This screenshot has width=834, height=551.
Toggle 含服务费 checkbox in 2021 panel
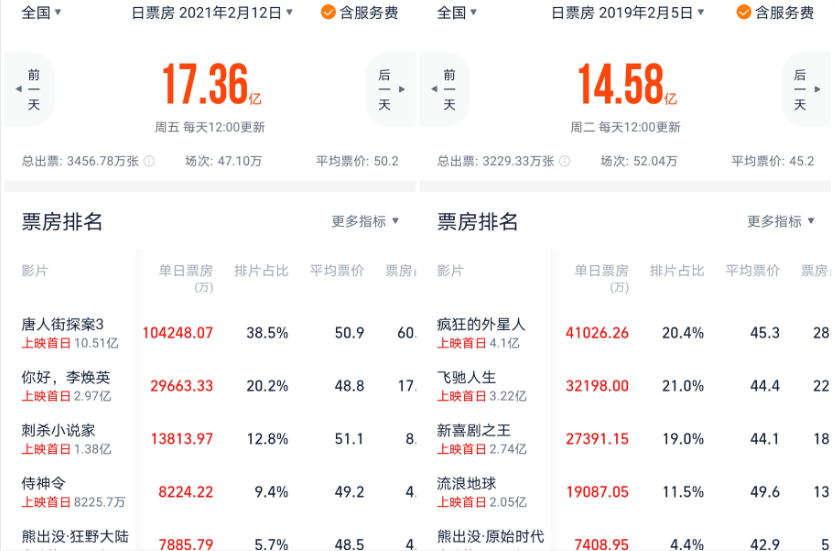(328, 12)
